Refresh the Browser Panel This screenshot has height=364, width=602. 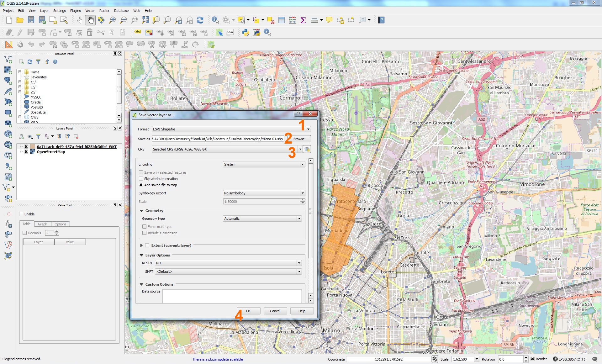(30, 62)
